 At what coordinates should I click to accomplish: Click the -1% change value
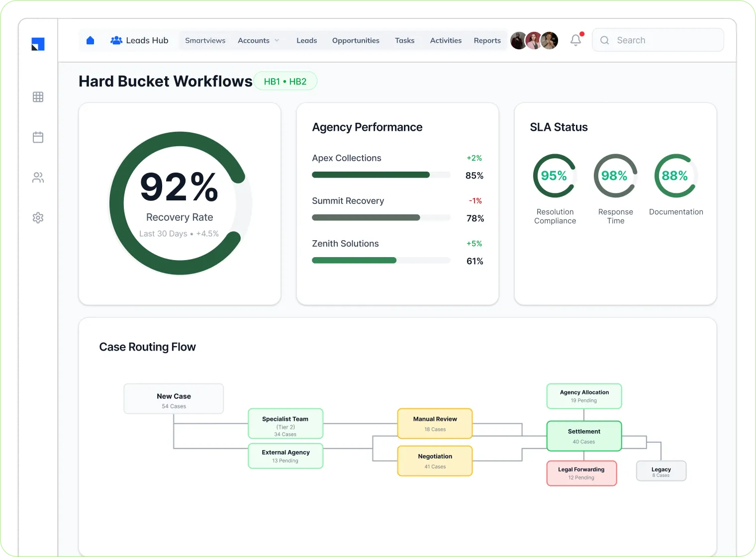[475, 201]
